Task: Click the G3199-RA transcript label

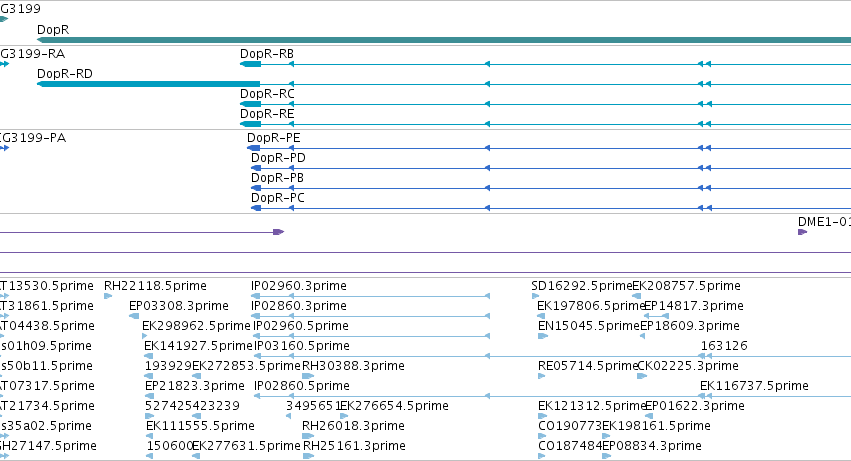Action: [33, 54]
